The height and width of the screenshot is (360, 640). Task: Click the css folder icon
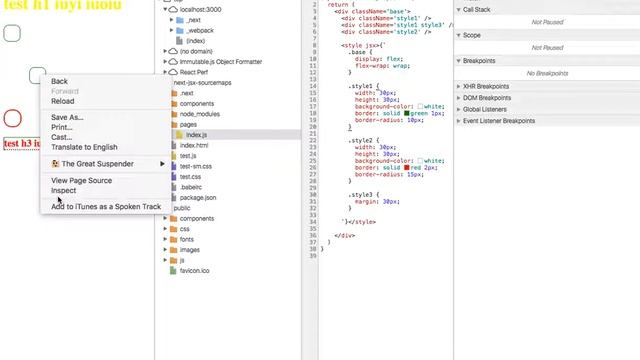click(173, 229)
